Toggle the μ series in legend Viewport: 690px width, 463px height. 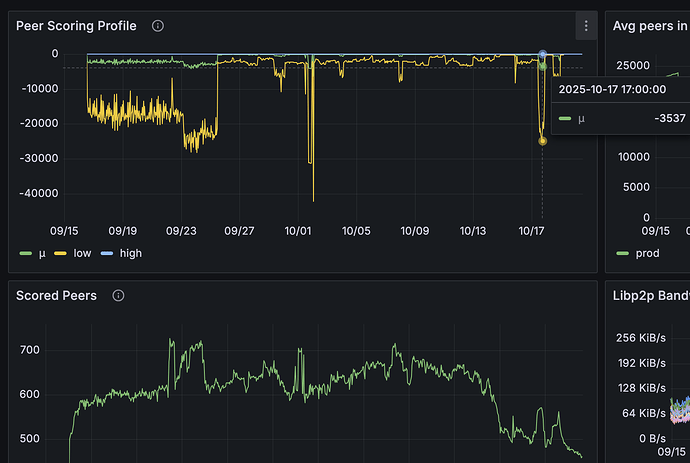tap(42, 253)
